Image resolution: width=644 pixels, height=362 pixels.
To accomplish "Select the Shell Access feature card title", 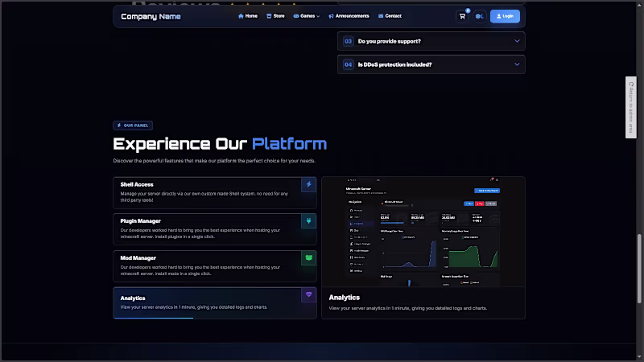I will [x=137, y=185].
